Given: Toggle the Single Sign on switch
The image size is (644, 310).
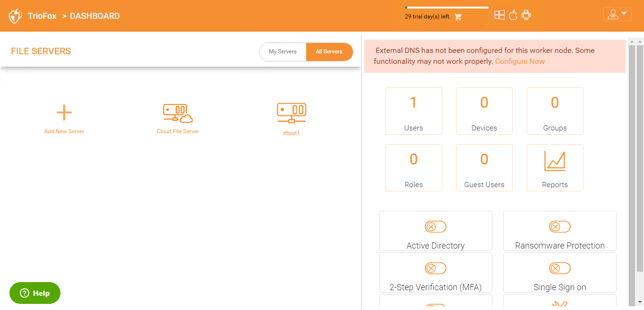Looking at the screenshot, I should [560, 268].
